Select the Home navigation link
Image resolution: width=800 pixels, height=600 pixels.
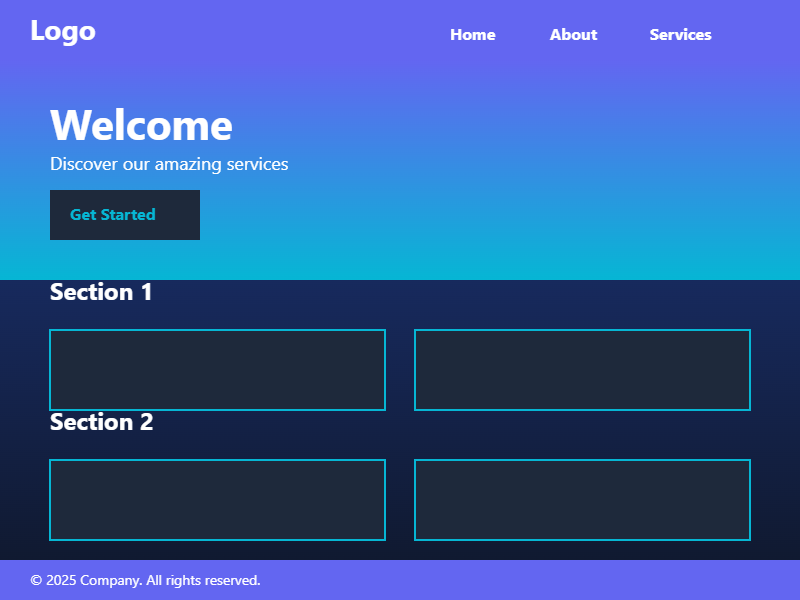pyautogui.click(x=472, y=34)
